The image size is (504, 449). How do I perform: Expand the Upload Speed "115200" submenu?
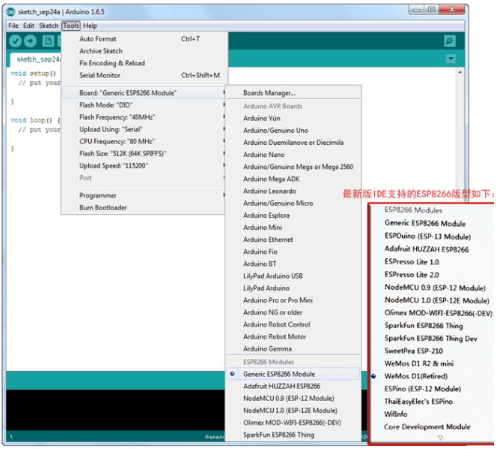coord(145,166)
